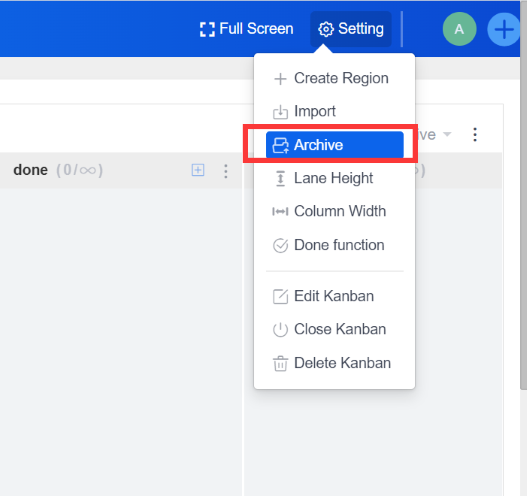Click the blue plus circle button

tap(503, 29)
